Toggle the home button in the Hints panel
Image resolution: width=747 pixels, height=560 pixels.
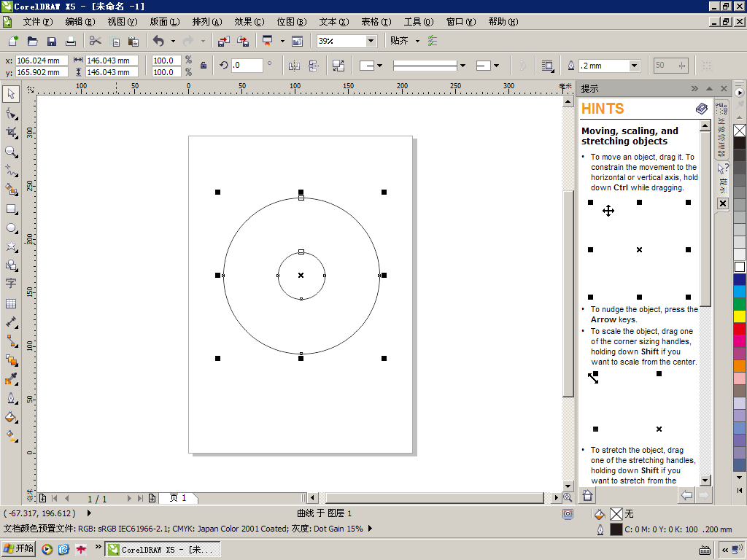point(587,496)
